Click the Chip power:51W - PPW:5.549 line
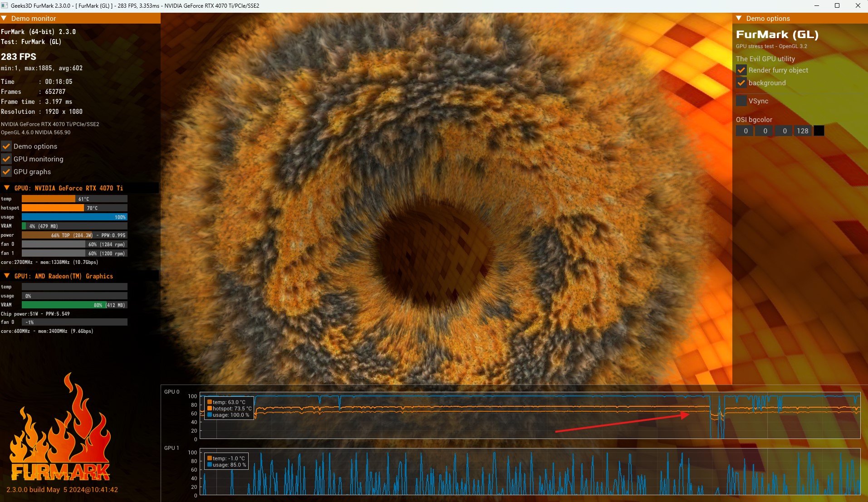868x502 pixels. pos(35,314)
